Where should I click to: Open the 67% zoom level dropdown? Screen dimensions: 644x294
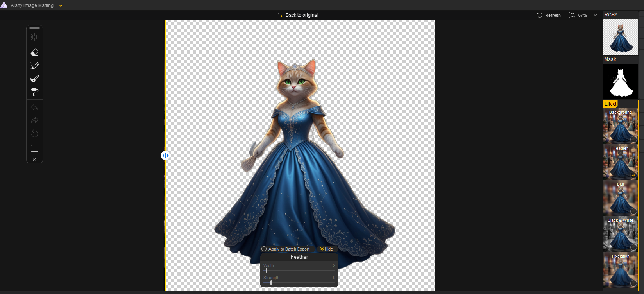click(595, 15)
